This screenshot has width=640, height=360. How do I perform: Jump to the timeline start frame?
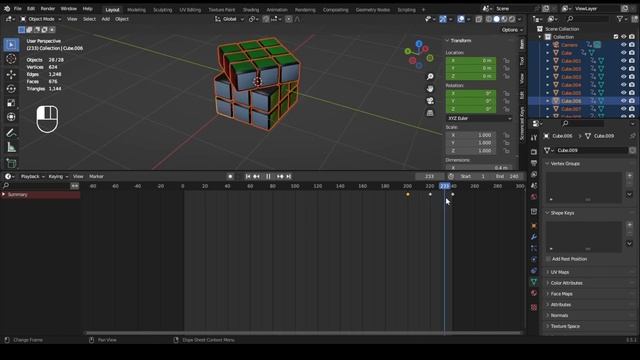(x=248, y=176)
